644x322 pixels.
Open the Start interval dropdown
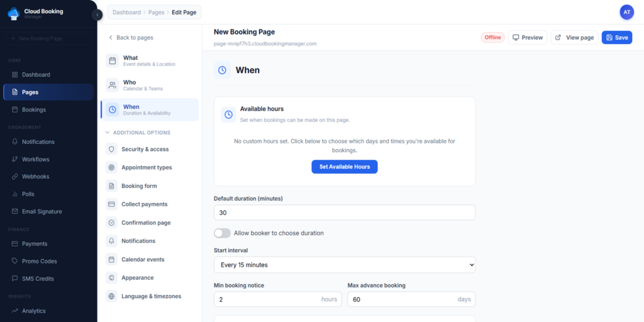point(345,265)
